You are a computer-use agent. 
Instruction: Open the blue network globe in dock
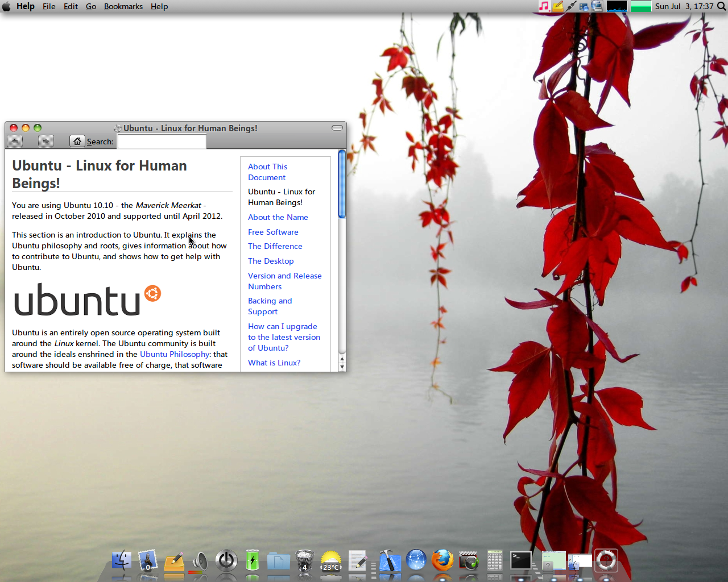(416, 560)
